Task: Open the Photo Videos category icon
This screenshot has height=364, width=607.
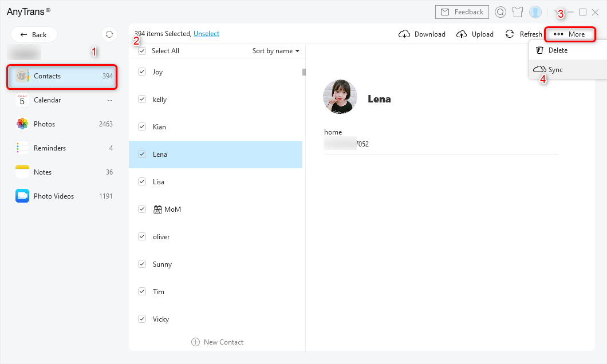Action: (x=22, y=196)
